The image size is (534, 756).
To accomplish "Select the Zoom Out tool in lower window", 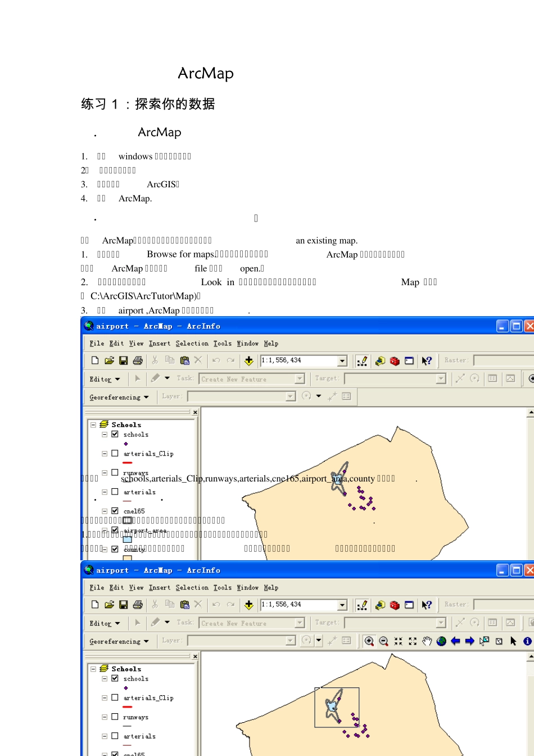I will pyautogui.click(x=383, y=641).
